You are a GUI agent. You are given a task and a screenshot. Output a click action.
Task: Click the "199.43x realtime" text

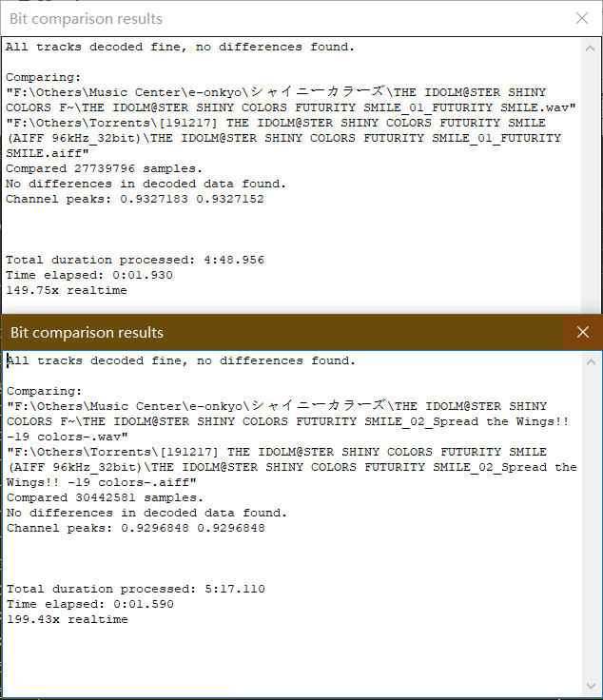tap(67, 619)
